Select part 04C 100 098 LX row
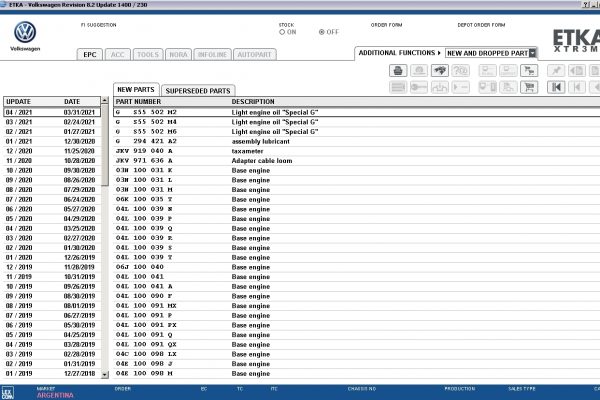 point(356,354)
